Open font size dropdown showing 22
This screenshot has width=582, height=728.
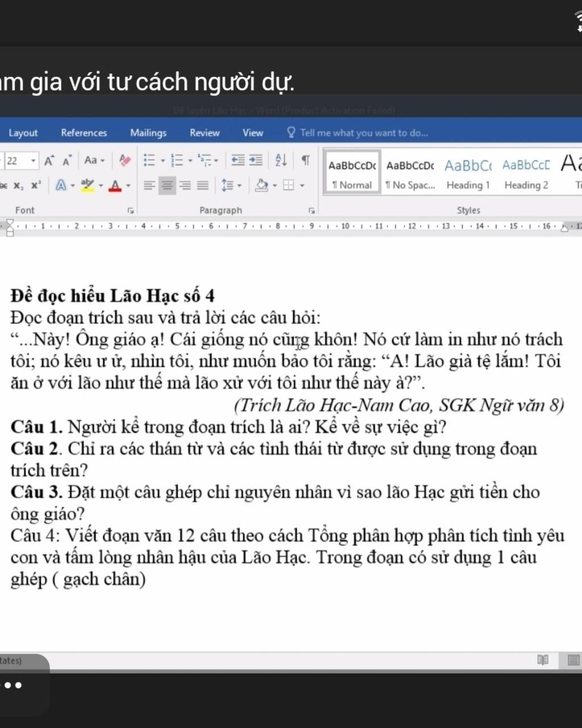click(33, 161)
